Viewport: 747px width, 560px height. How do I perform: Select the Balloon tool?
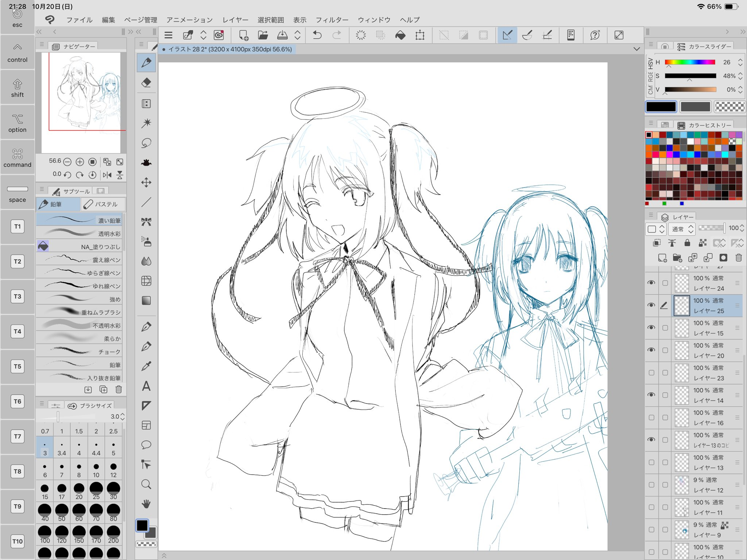(146, 445)
